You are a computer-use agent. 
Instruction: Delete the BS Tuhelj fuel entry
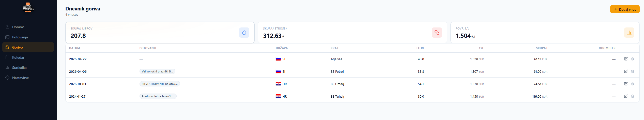[x=632, y=96]
